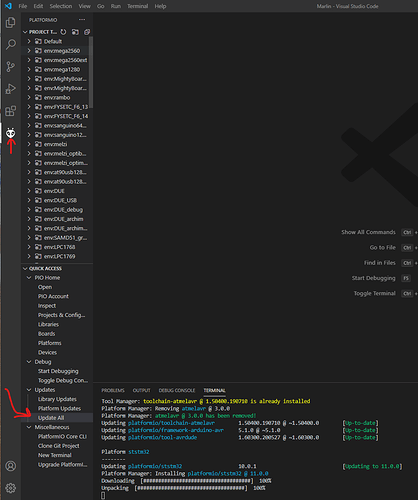Switch to the Output panel tab
The height and width of the screenshot is (500, 418).
pyautogui.click(x=142, y=390)
